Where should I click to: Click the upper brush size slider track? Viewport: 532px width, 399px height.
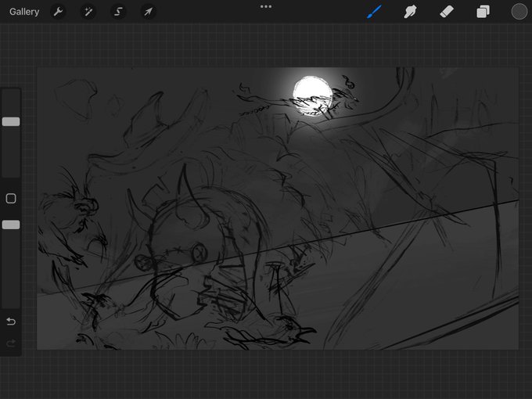[x=11, y=133]
